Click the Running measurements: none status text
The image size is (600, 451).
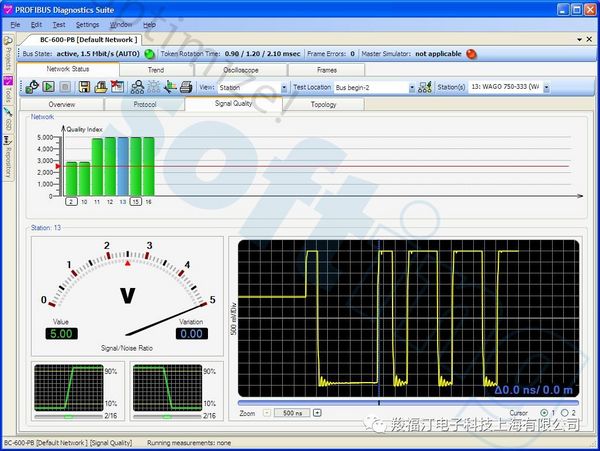(x=189, y=443)
